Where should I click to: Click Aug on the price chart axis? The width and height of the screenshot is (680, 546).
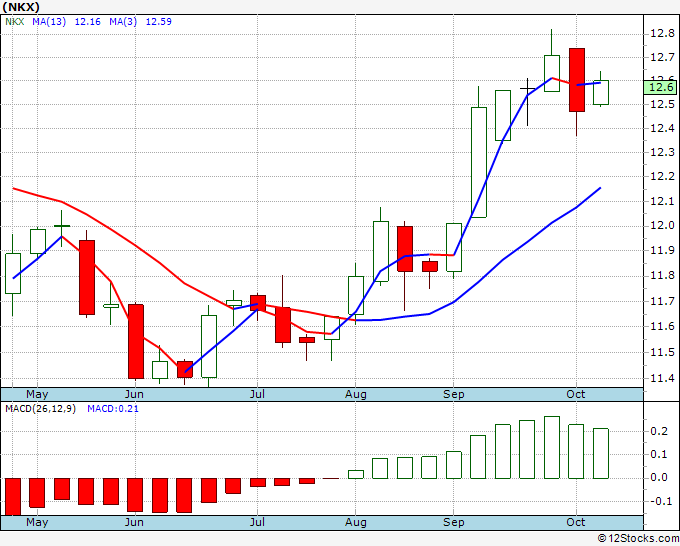click(x=356, y=395)
